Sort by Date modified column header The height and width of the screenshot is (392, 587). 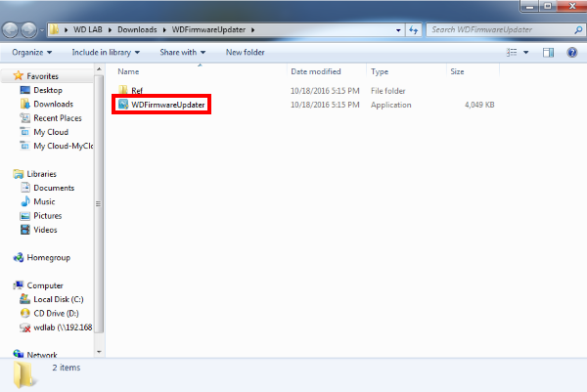316,71
